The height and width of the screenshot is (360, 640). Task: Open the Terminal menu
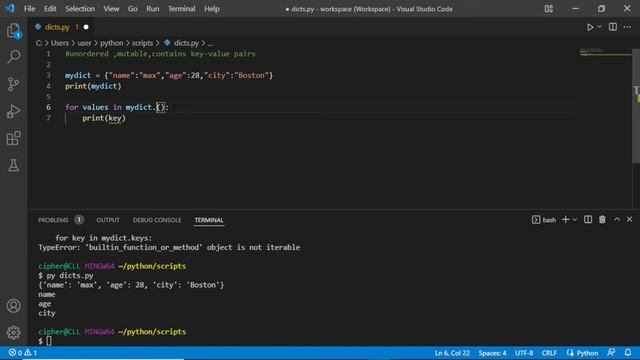pos(182,9)
